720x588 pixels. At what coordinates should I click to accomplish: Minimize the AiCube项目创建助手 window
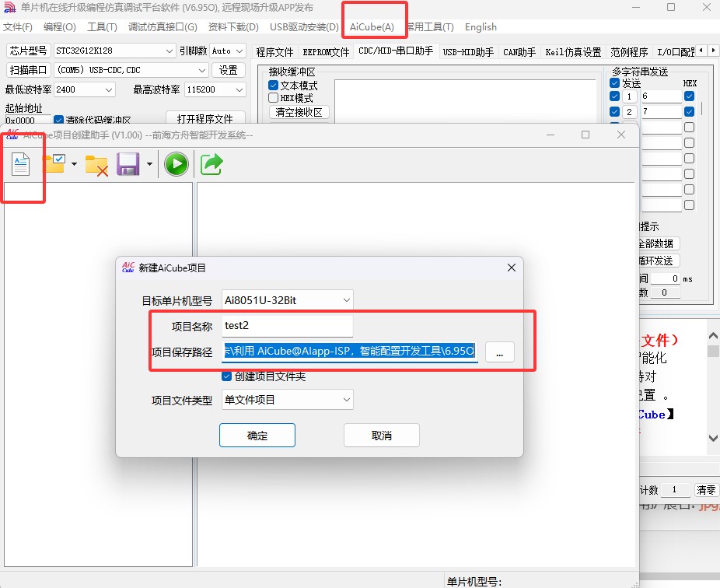550,135
